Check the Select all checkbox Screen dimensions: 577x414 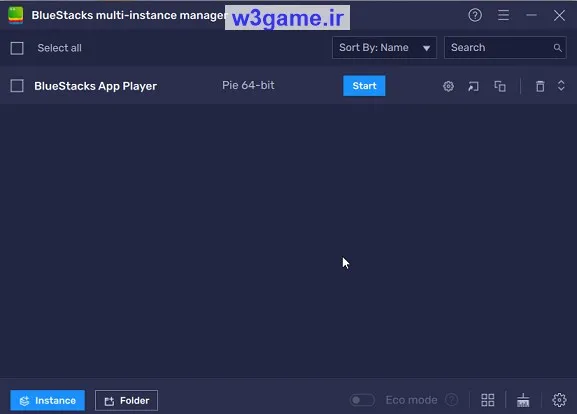click(17, 48)
